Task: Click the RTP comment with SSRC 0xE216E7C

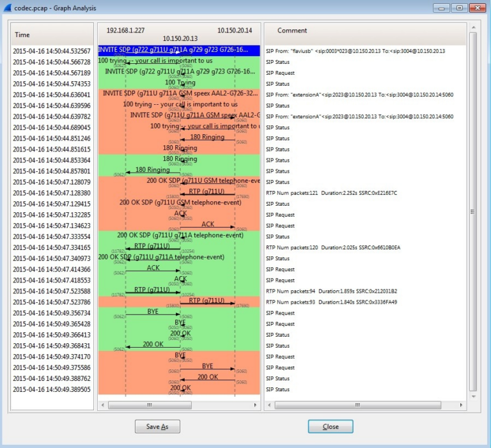Action: 331,193
